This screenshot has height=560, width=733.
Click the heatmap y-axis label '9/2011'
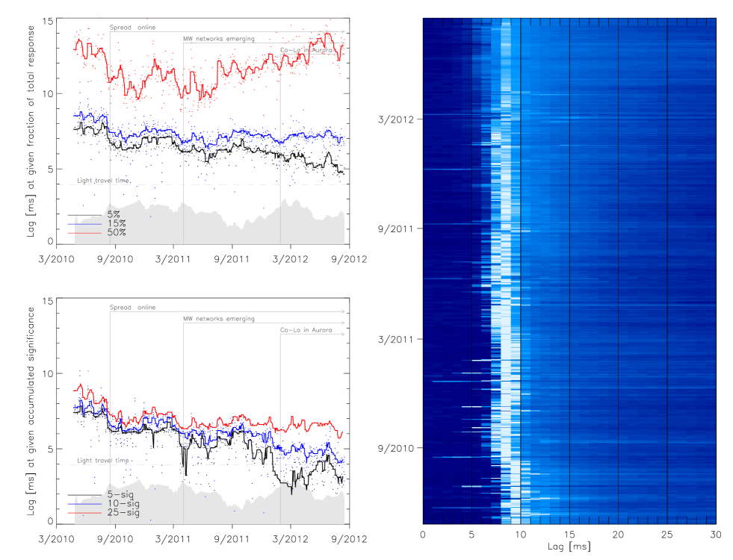[396, 229]
